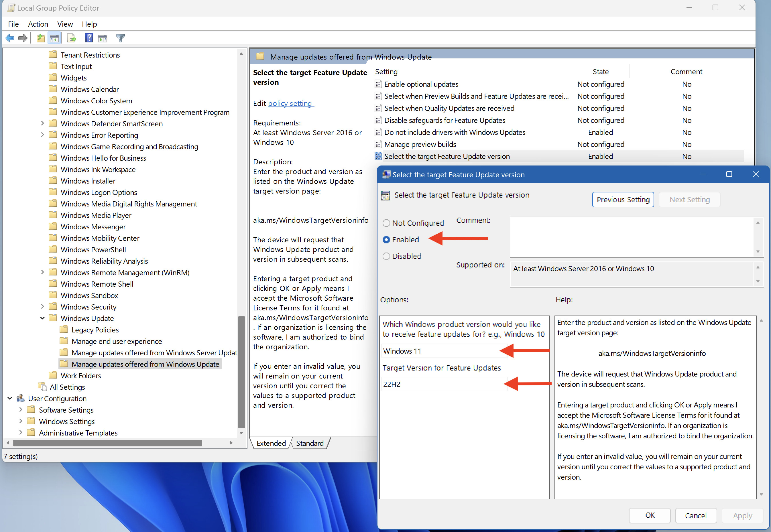
Task: Click the Filter funnel toolbar icon
Action: tap(120, 38)
